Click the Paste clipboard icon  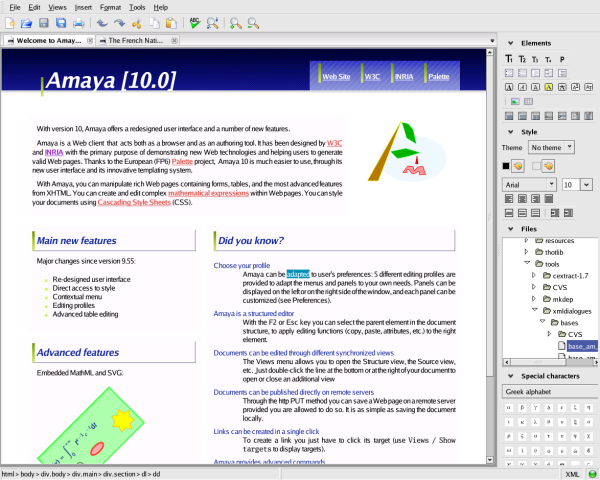click(x=170, y=22)
